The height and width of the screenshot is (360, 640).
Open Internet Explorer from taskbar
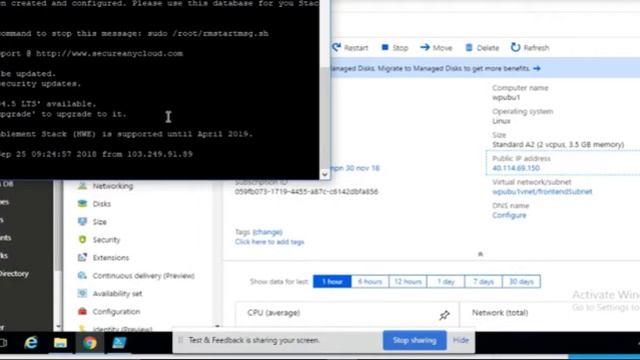click(31, 342)
